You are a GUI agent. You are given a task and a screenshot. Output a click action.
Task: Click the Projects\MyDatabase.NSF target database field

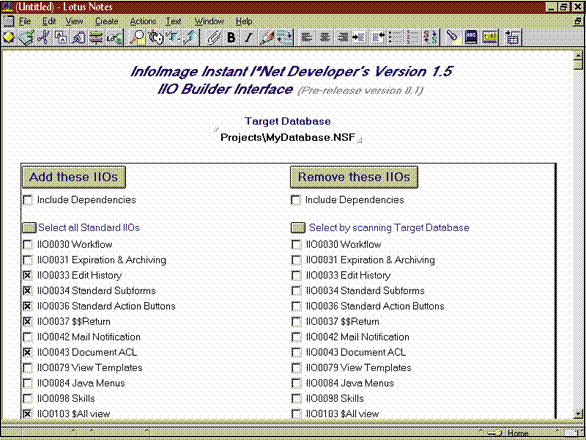pyautogui.click(x=287, y=138)
